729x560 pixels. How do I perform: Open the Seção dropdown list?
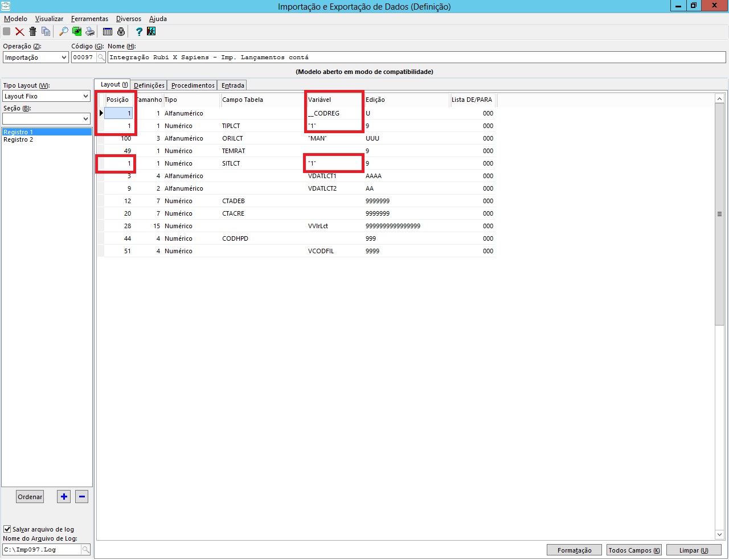[x=85, y=119]
